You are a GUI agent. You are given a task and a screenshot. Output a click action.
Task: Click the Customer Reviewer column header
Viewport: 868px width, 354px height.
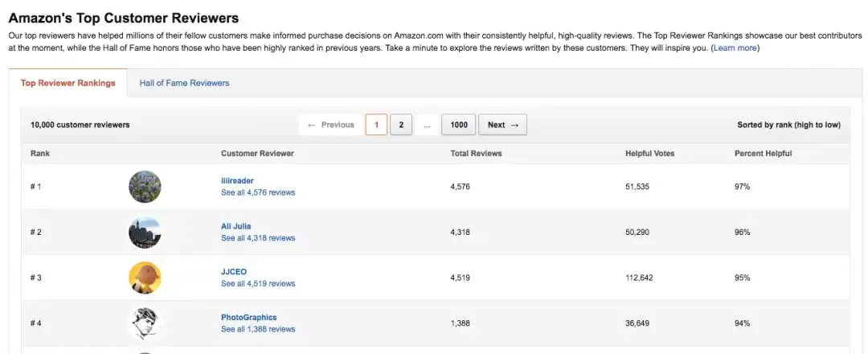(257, 154)
